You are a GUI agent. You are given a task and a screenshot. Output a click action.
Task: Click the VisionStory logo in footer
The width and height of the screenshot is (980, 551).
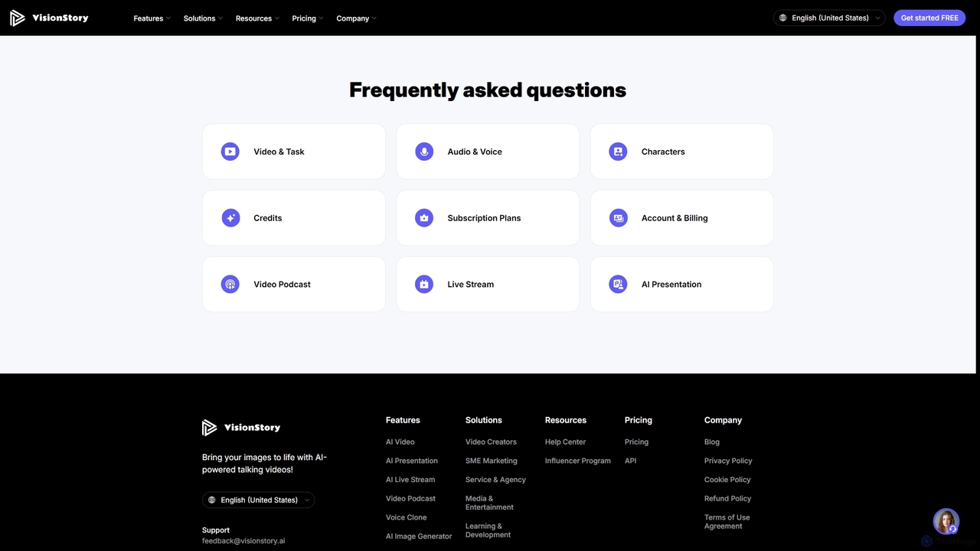point(241,428)
